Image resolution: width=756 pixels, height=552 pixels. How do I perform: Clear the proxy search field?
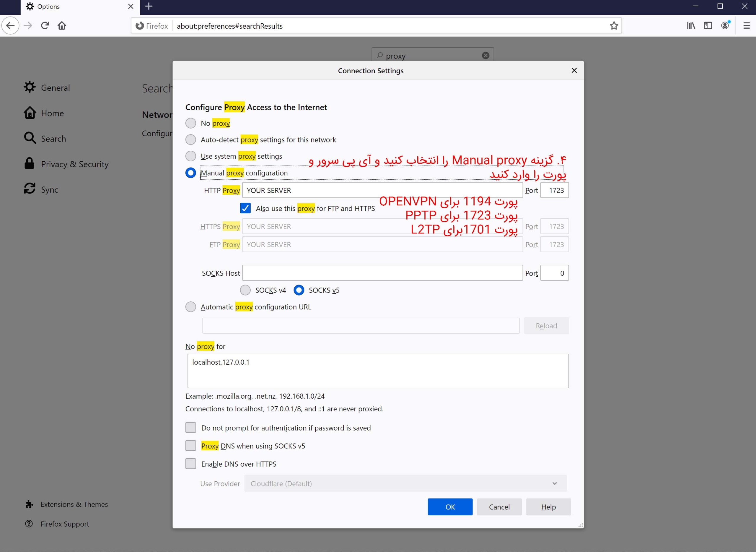485,56
